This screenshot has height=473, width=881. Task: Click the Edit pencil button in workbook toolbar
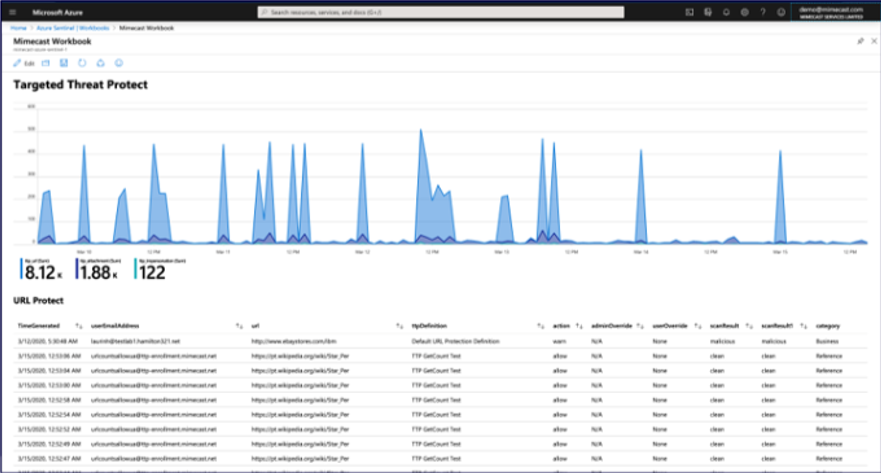[24, 63]
